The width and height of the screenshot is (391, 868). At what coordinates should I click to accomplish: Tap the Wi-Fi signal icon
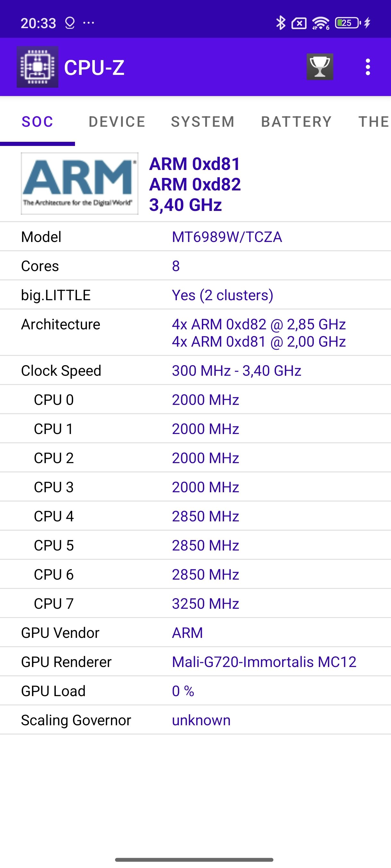tap(320, 23)
